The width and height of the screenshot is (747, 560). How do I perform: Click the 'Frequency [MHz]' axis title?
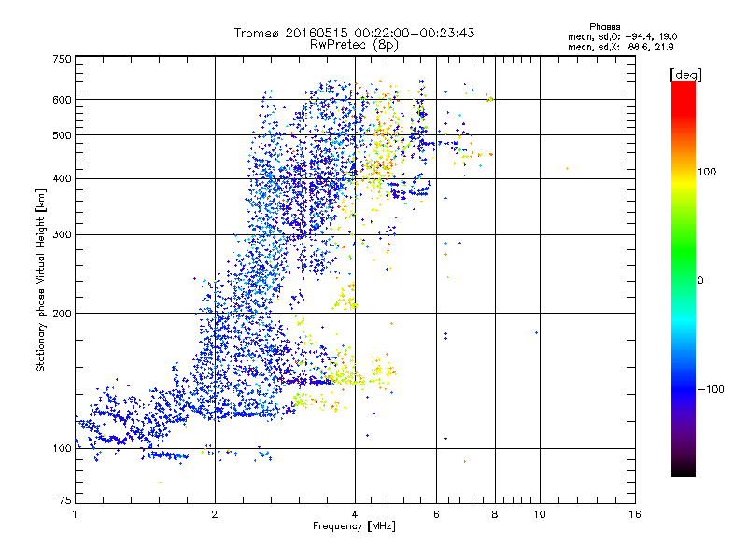354,526
